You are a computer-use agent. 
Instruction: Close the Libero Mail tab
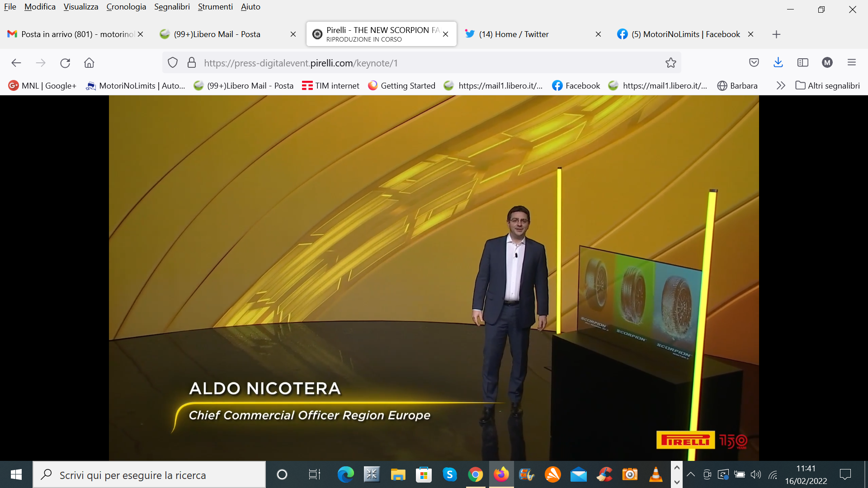pyautogui.click(x=293, y=34)
